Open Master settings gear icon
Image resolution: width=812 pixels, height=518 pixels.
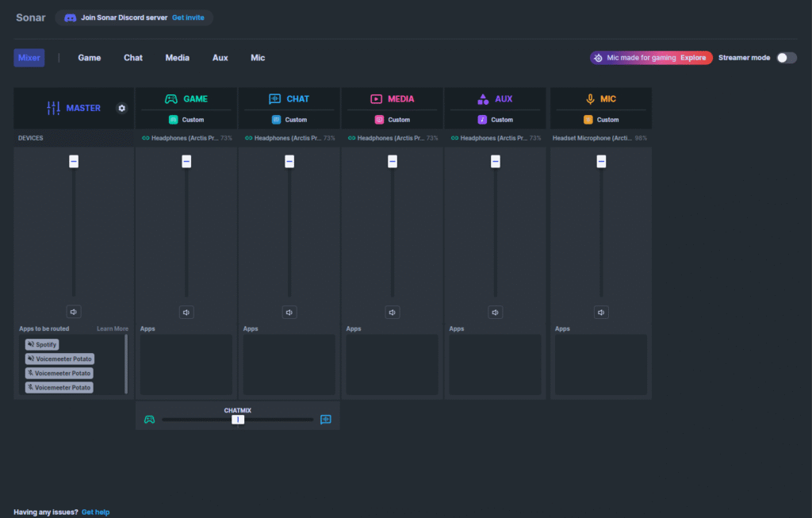click(121, 108)
